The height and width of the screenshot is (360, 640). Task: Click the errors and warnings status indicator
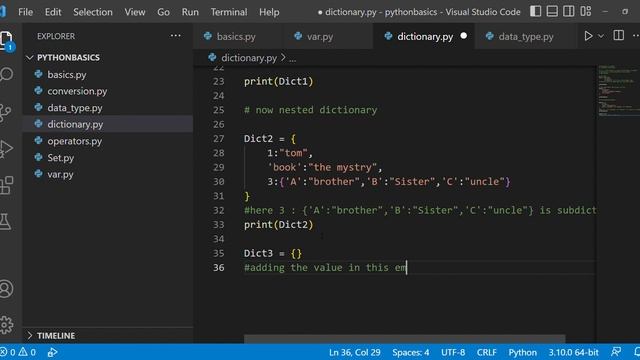click(18, 352)
